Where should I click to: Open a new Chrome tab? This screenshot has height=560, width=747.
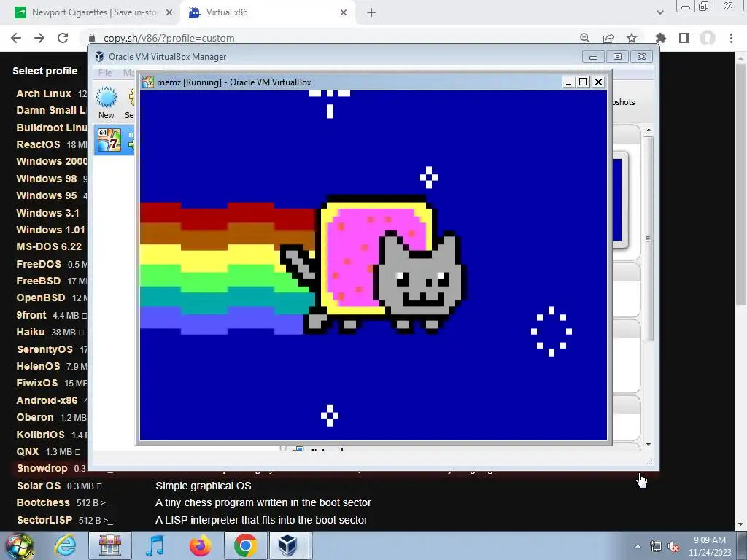[371, 13]
